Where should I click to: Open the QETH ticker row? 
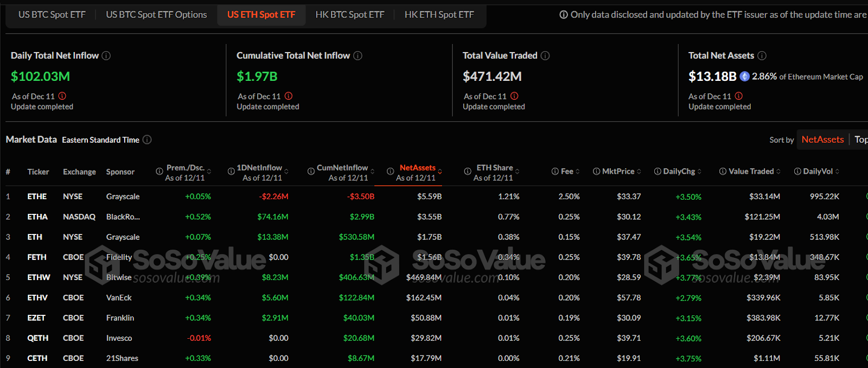(38, 338)
